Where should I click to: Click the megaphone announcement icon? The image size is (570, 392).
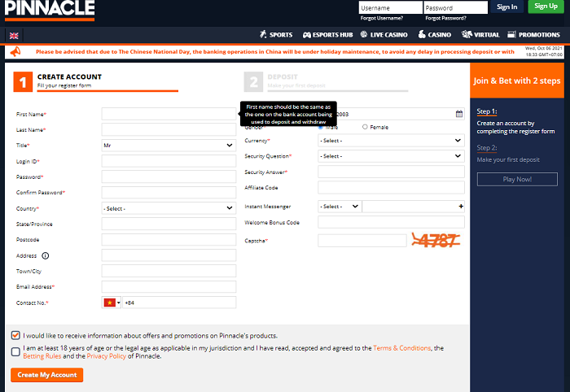(x=15, y=51)
